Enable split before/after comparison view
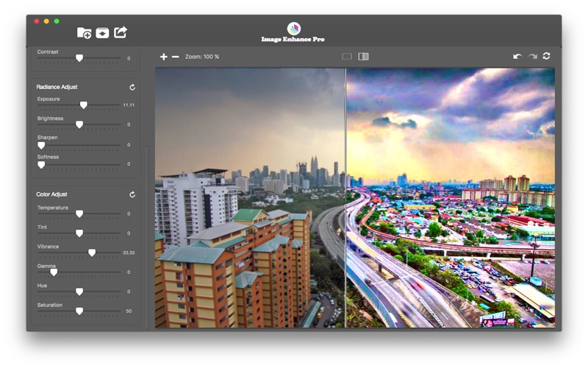The image size is (588, 368). point(363,57)
